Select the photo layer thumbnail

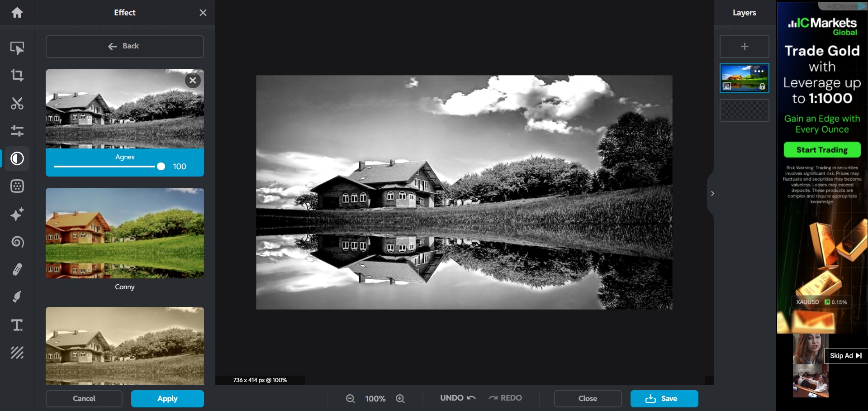(x=745, y=78)
